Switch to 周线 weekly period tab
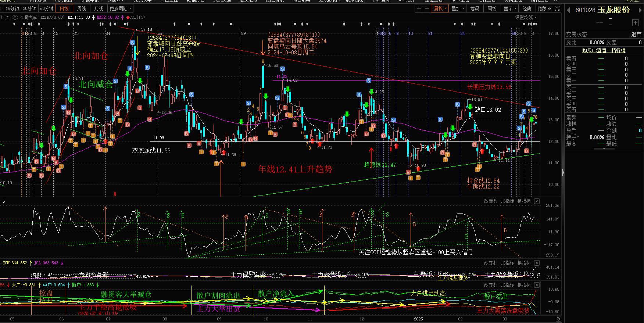 (82, 8)
